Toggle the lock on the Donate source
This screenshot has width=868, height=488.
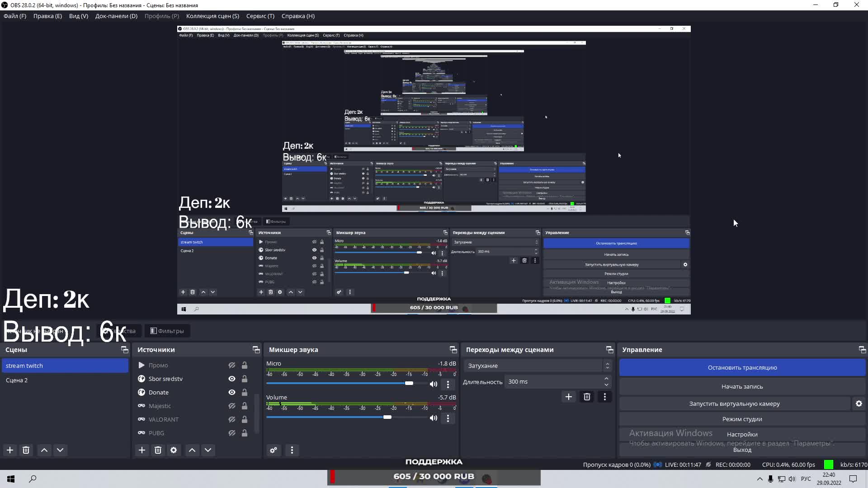click(x=245, y=392)
